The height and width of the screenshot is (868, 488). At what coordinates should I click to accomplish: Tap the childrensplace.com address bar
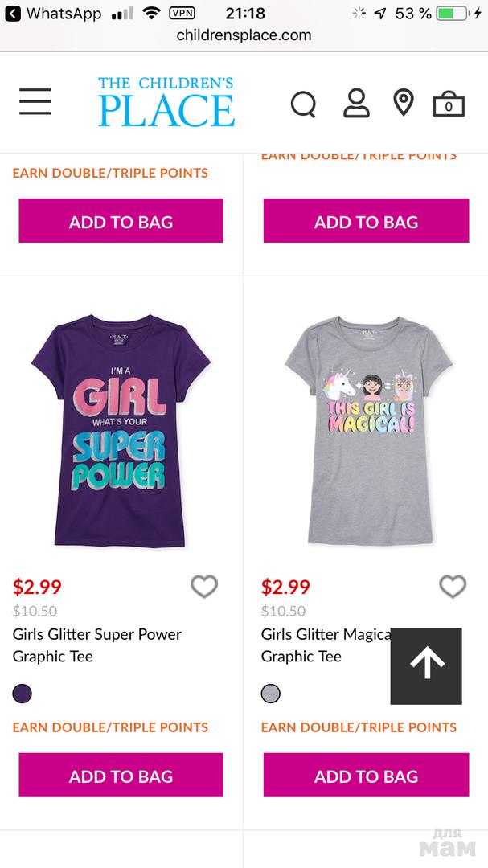coord(244,35)
